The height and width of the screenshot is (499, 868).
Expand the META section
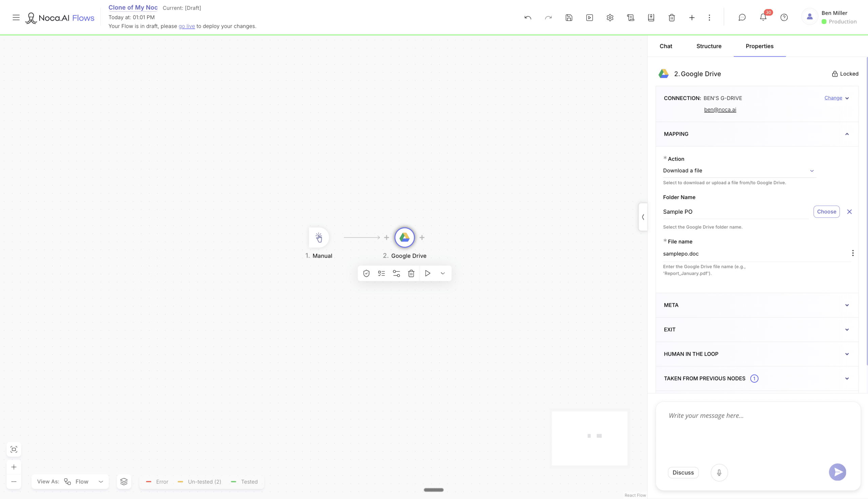click(x=756, y=305)
